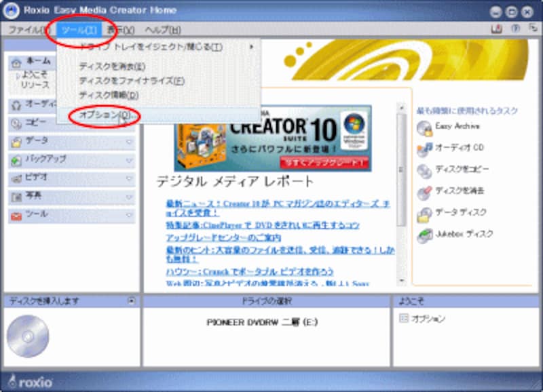Click the Creator 10 Suite banner image
The image size is (543, 392).
(273, 139)
